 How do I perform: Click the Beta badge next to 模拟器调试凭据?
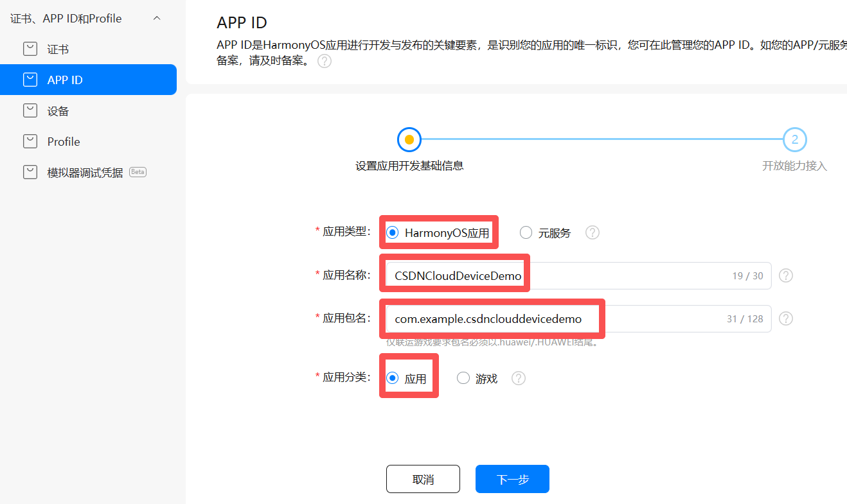[138, 172]
